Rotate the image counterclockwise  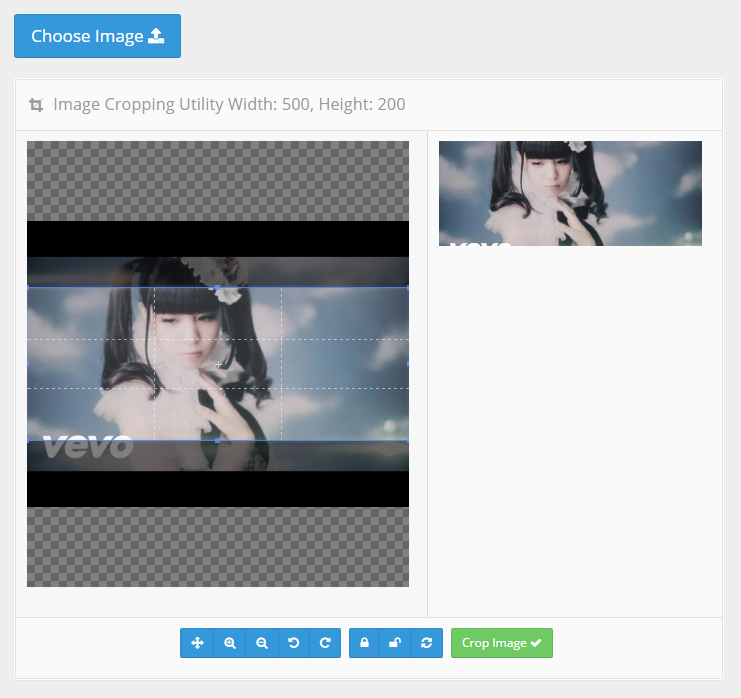293,643
